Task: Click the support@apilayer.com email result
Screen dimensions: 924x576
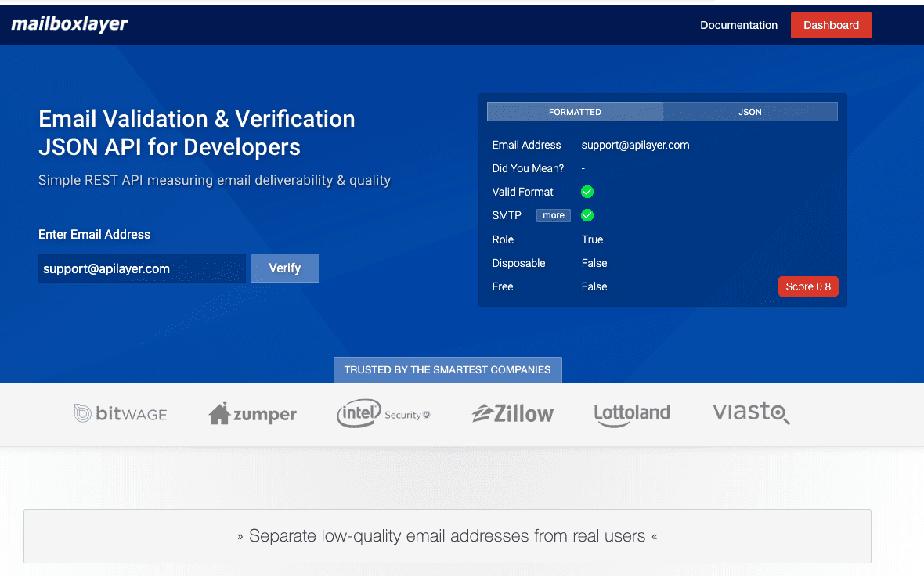Action: pos(635,145)
